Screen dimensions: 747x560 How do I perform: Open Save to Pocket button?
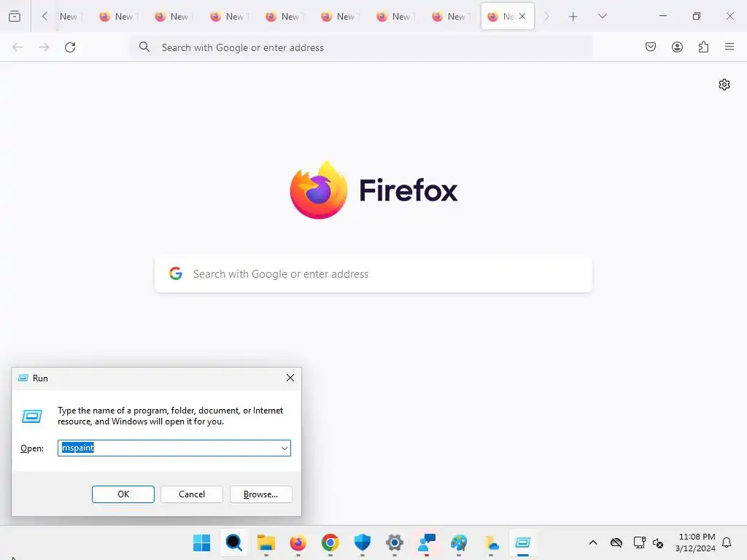click(x=651, y=47)
